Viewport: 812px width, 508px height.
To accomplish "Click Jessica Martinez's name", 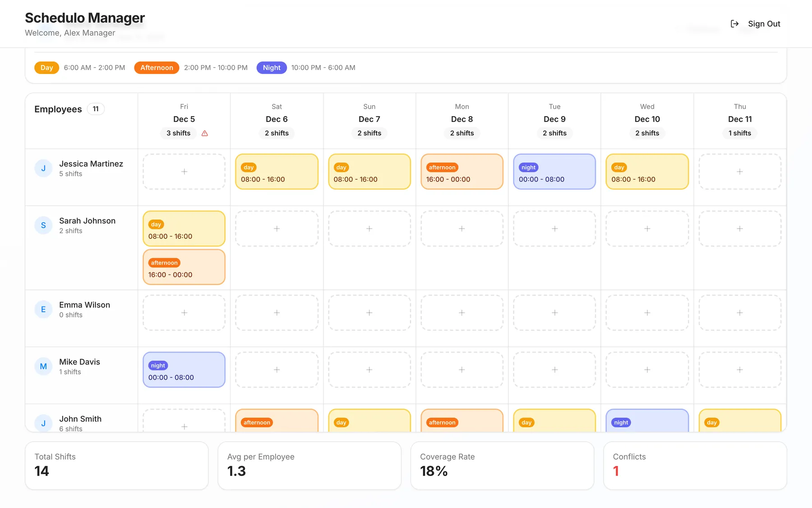I will point(91,164).
